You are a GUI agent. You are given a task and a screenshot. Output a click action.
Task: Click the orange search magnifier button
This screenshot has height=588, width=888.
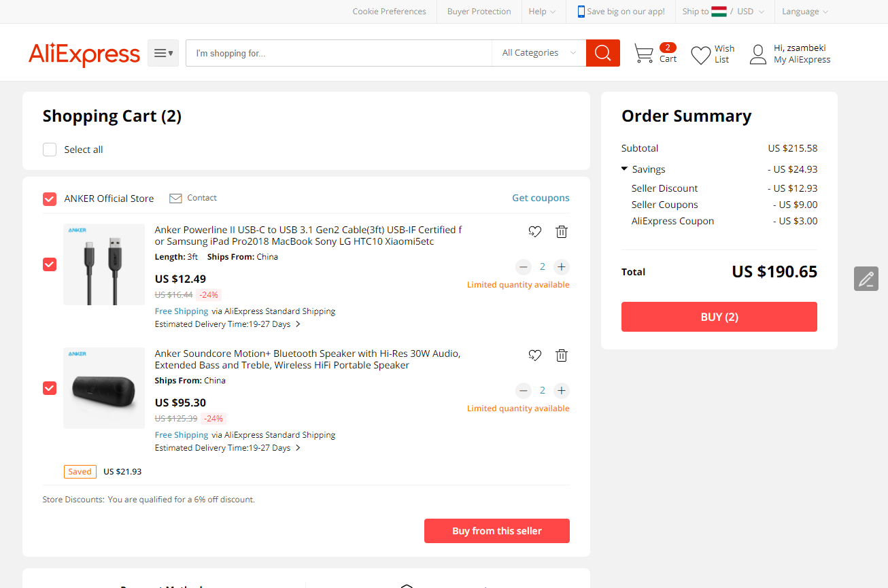pyautogui.click(x=603, y=53)
